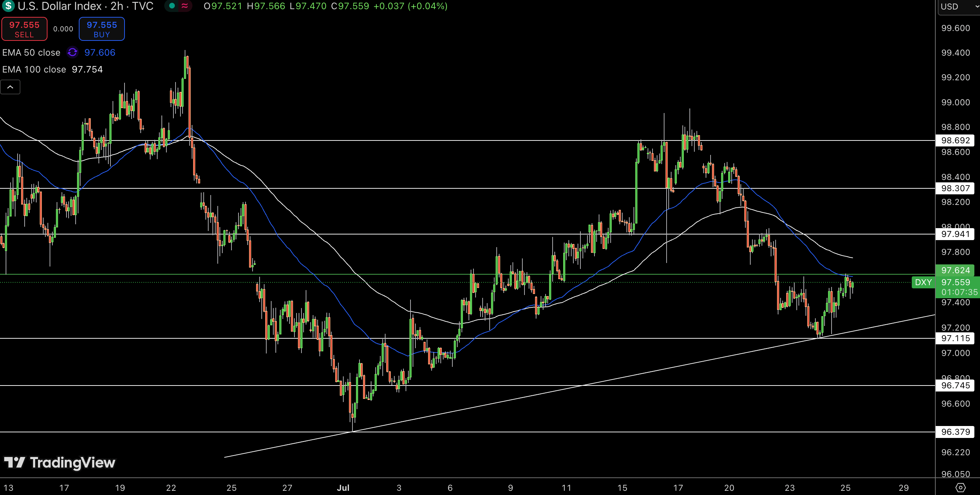Open chart settings gear icon
Screen dimensions: 980x495
tap(961, 488)
